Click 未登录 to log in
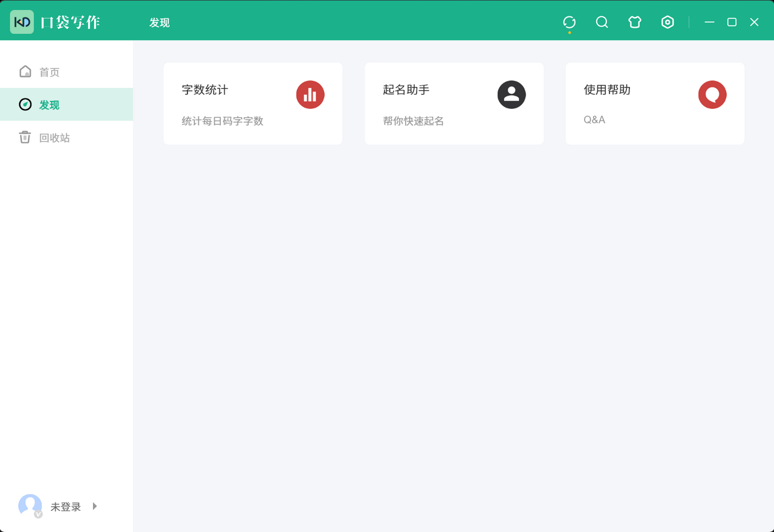774x532 pixels. [67, 507]
